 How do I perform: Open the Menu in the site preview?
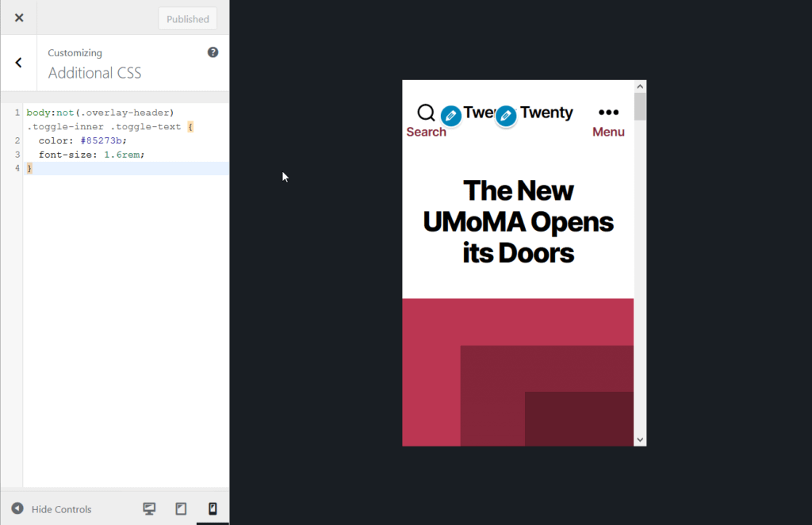pos(608,132)
